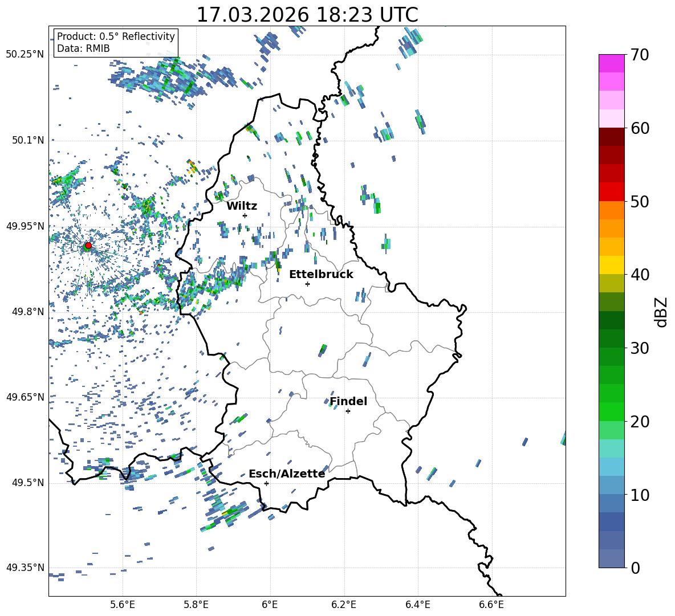Click the dBZ colorbar axis label
Viewport: 675px width, 616px height.
point(661,312)
